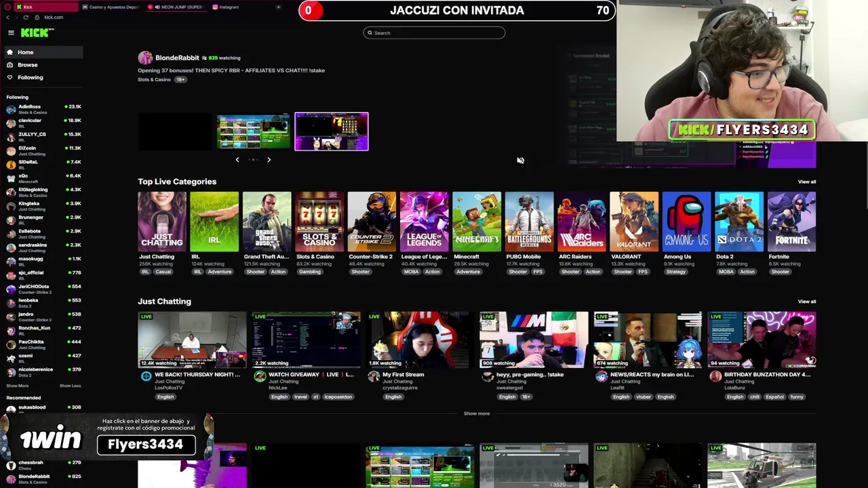Show previous featured stream with left arrow
Image resolution: width=868 pixels, height=488 pixels.
(x=237, y=160)
